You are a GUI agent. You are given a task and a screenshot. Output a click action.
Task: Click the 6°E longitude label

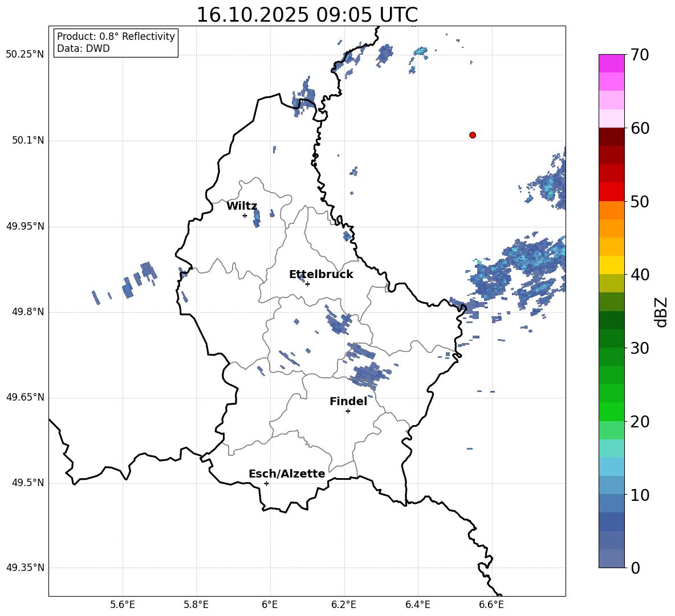[270, 605]
